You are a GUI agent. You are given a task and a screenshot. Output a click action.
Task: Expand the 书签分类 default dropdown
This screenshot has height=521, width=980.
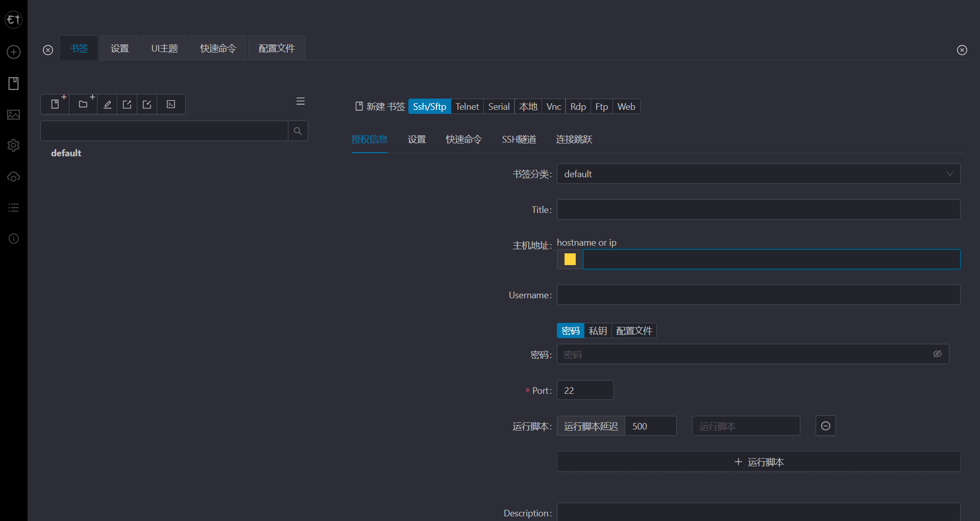pos(758,174)
